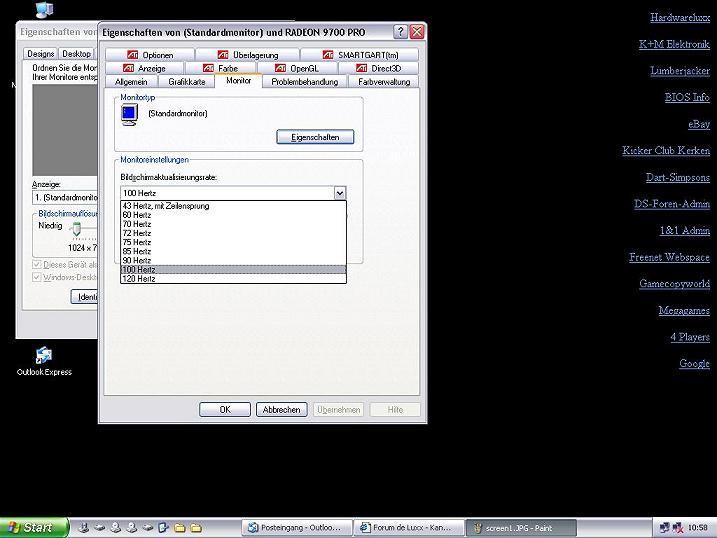Choose 90 Hertz from the list
The image size is (717, 538).
click(233, 261)
